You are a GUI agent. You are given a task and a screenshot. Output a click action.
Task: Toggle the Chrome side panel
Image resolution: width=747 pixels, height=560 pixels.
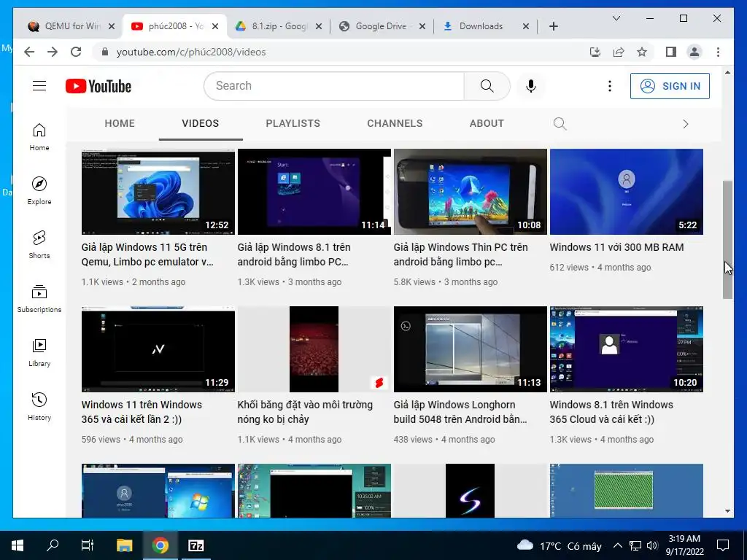671,52
